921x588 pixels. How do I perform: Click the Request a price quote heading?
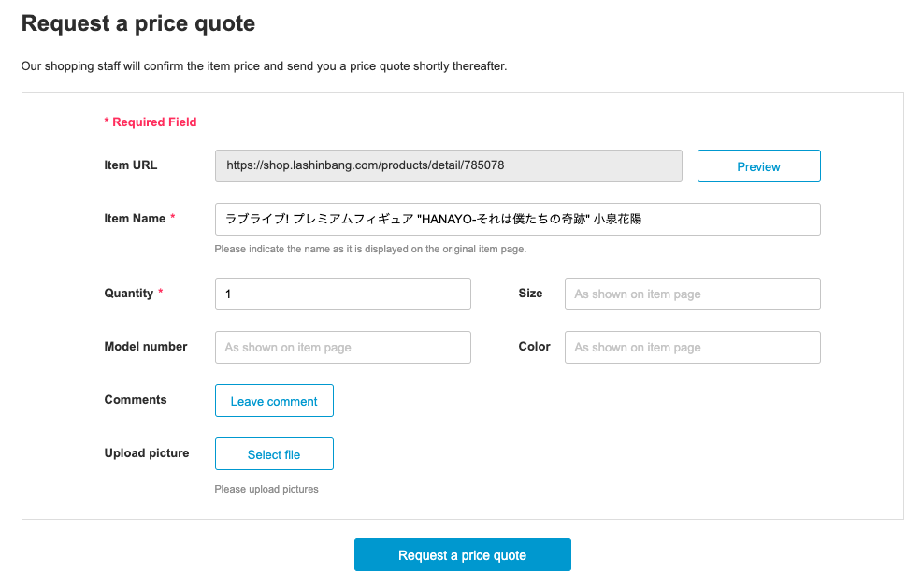(x=138, y=23)
